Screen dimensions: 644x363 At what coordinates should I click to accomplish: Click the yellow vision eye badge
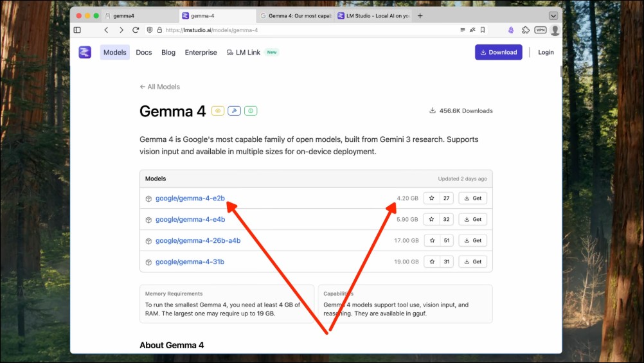(x=218, y=111)
